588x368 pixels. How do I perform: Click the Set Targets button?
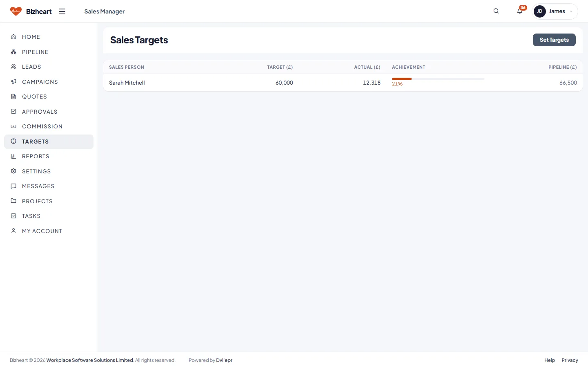click(x=554, y=40)
